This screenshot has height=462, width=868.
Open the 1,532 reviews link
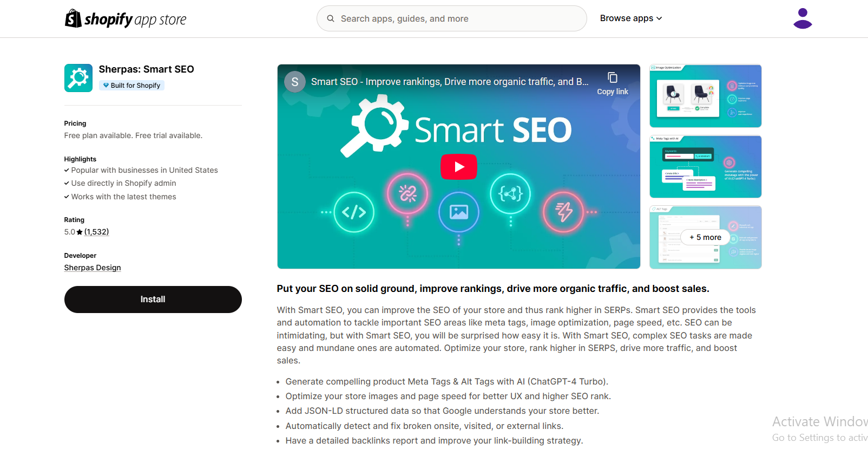point(96,232)
